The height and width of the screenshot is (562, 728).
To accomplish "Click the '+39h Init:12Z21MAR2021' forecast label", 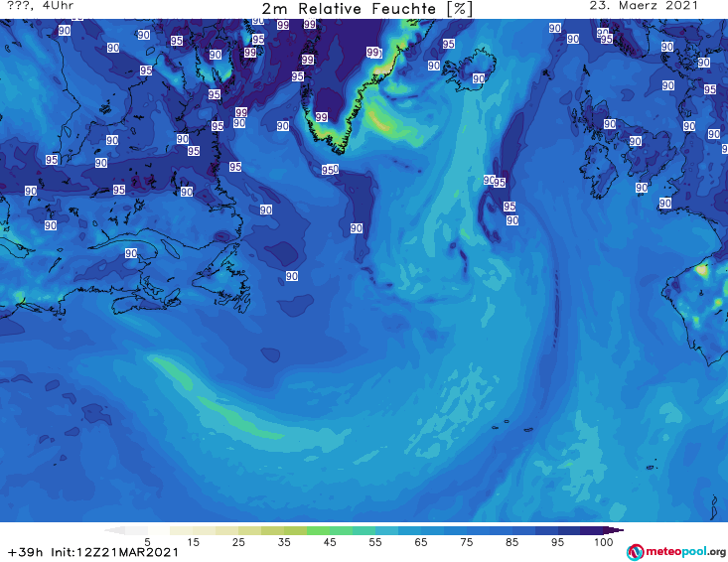I will [93, 552].
